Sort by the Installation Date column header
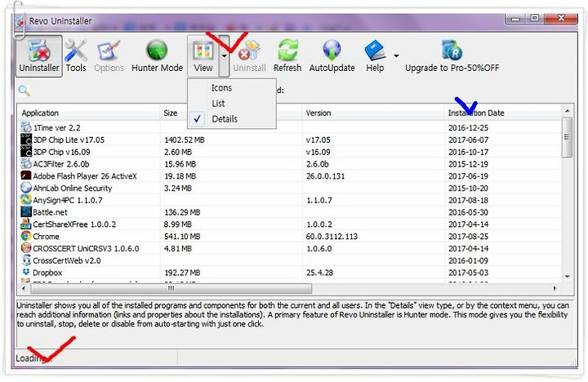The image size is (588, 382). (502, 113)
